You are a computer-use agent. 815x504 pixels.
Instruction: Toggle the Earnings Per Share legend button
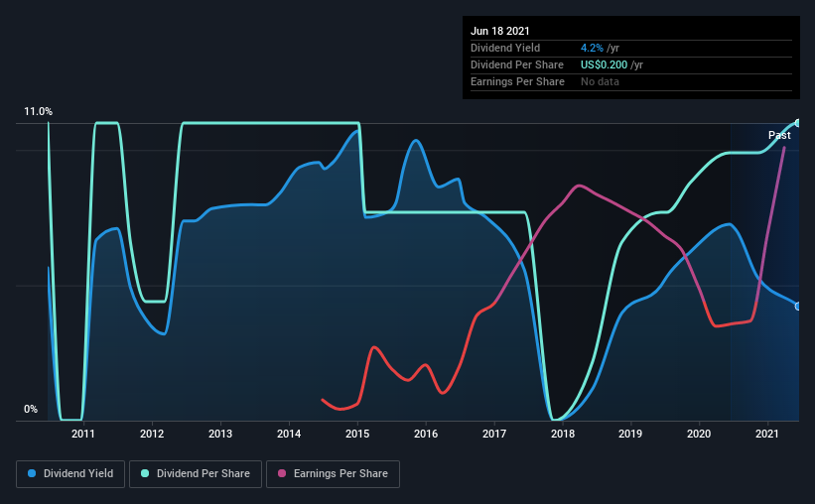pyautogui.click(x=334, y=474)
